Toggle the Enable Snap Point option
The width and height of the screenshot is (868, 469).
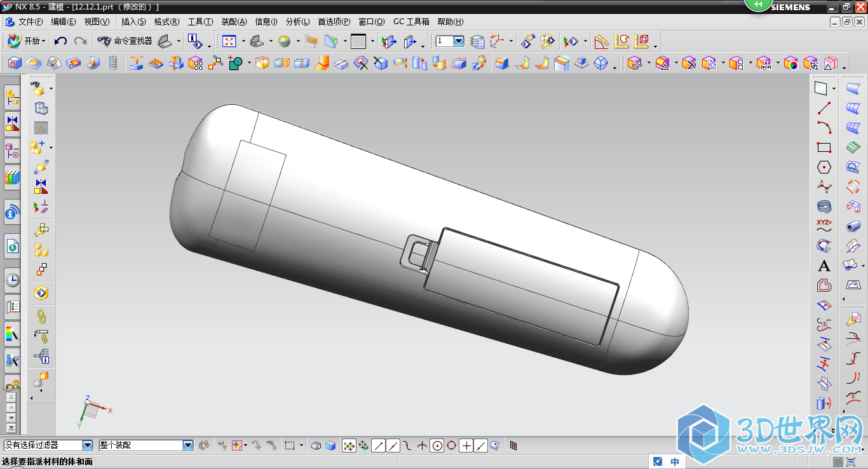coord(349,445)
